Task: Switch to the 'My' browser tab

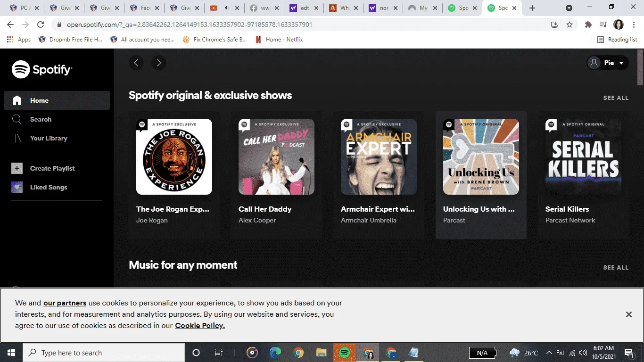Action: pyautogui.click(x=423, y=8)
